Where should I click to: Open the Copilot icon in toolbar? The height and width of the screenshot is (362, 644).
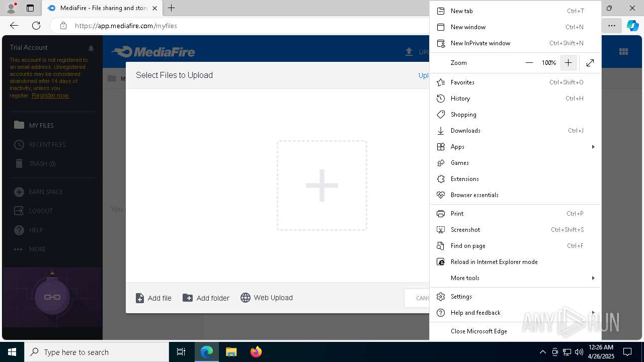[x=632, y=25]
